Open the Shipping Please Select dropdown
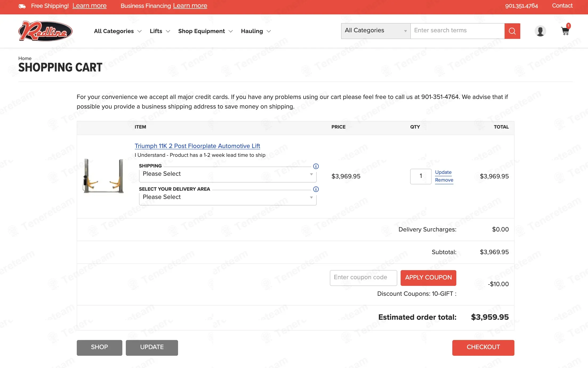 (228, 174)
